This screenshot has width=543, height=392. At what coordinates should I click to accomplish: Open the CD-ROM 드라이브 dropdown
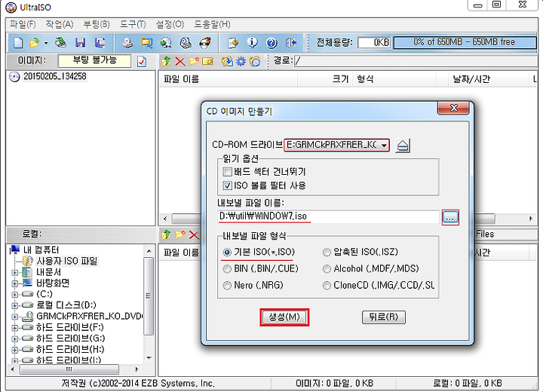[x=384, y=145]
